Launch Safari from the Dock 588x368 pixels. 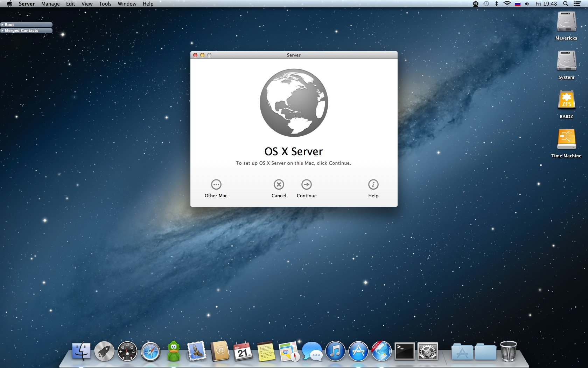[x=150, y=352]
